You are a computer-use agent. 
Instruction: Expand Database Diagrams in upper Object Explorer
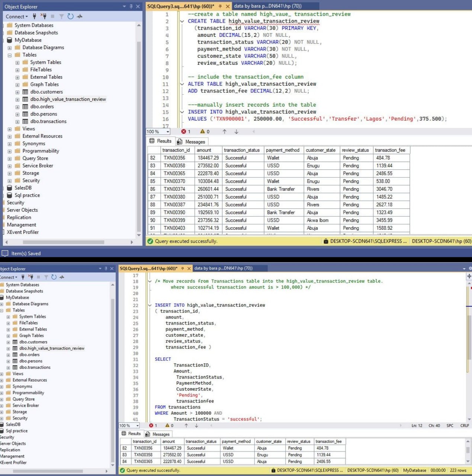pyautogui.click(x=10, y=48)
